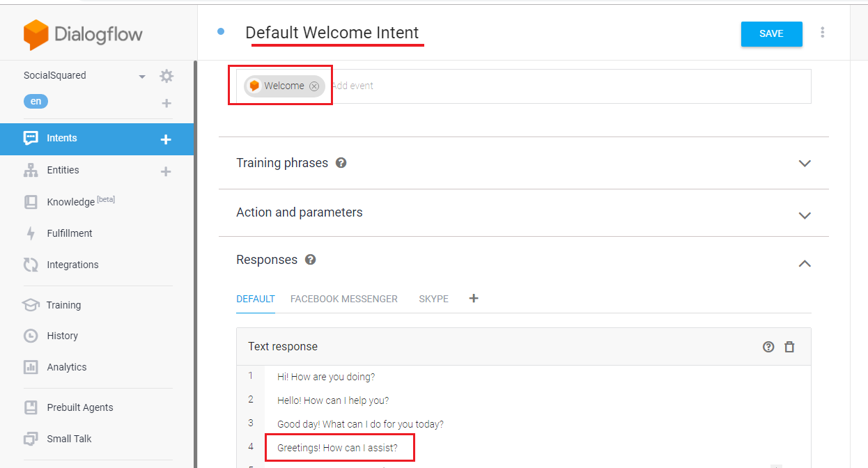Expand the Training phrases section
Viewport: 868px width, 468px height.
805,164
